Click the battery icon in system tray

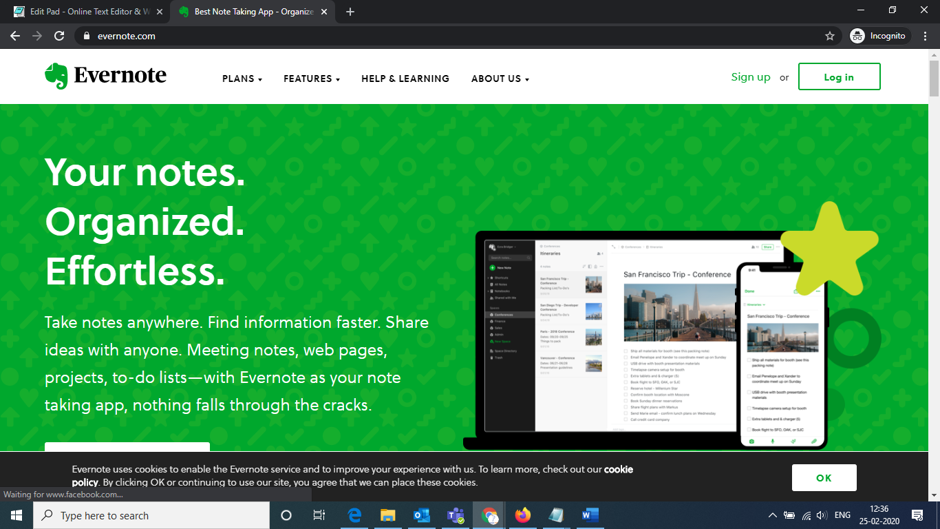coord(790,515)
